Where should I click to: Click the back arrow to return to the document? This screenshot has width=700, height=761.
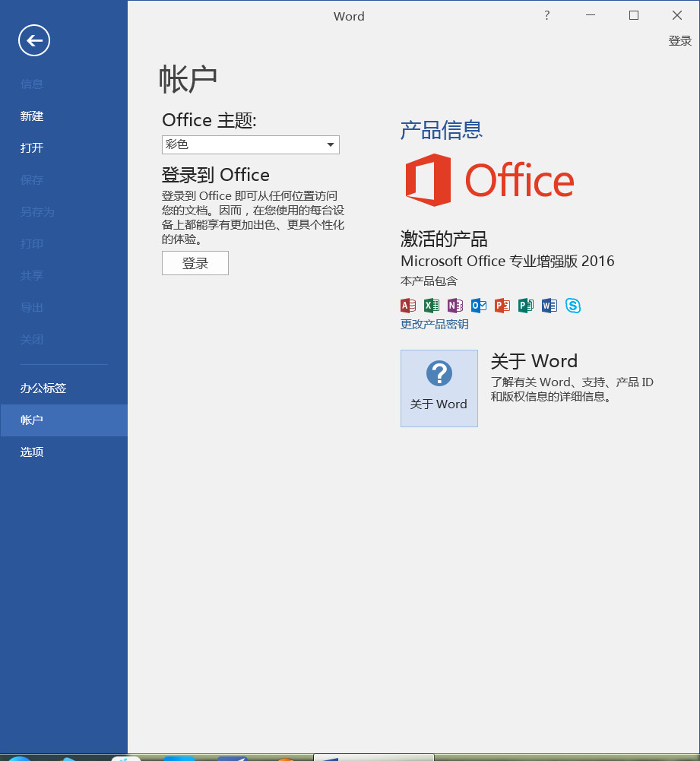tap(34, 40)
